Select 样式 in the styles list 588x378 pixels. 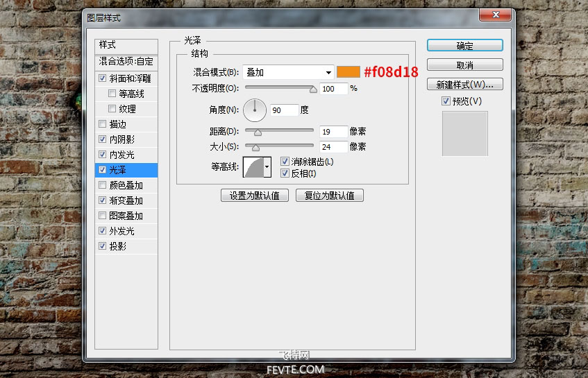point(126,46)
